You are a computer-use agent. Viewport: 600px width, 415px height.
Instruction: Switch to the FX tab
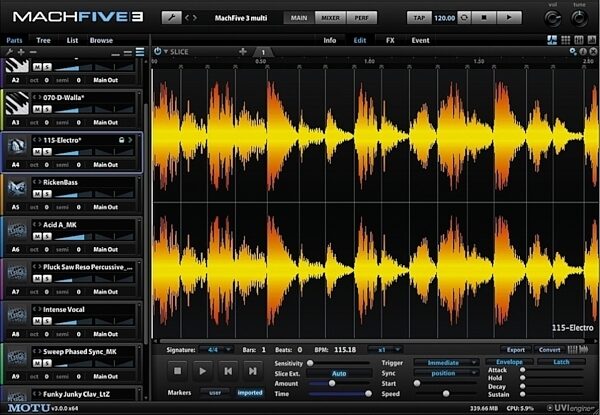390,40
